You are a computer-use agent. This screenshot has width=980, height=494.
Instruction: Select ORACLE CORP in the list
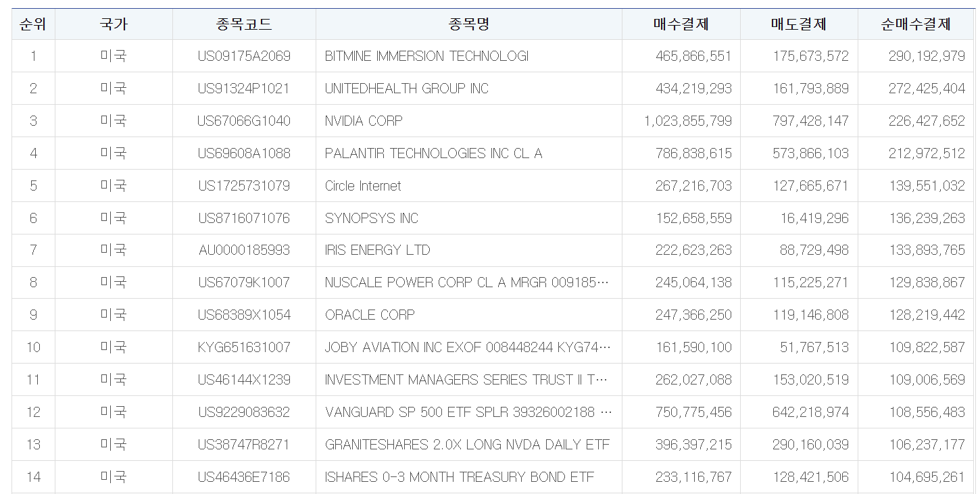pos(370,315)
